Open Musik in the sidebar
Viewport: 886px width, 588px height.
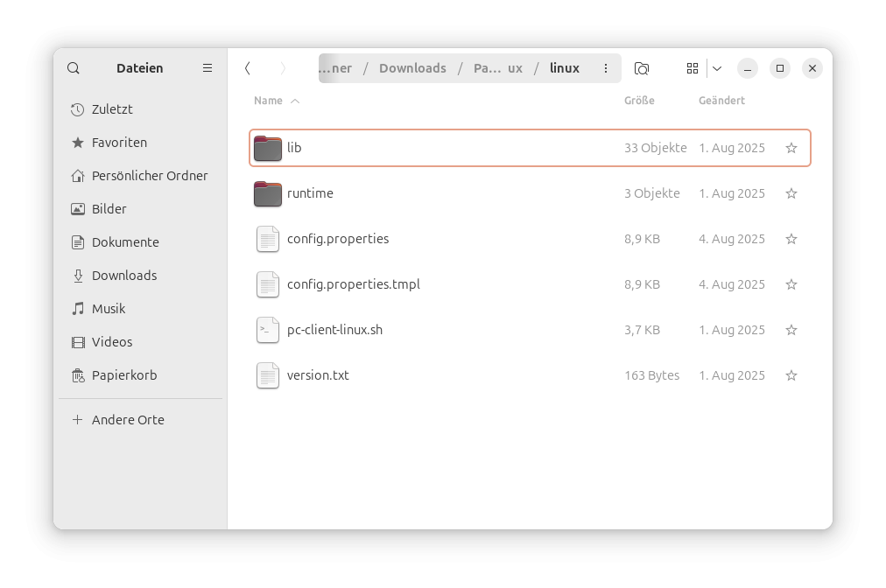point(140,309)
